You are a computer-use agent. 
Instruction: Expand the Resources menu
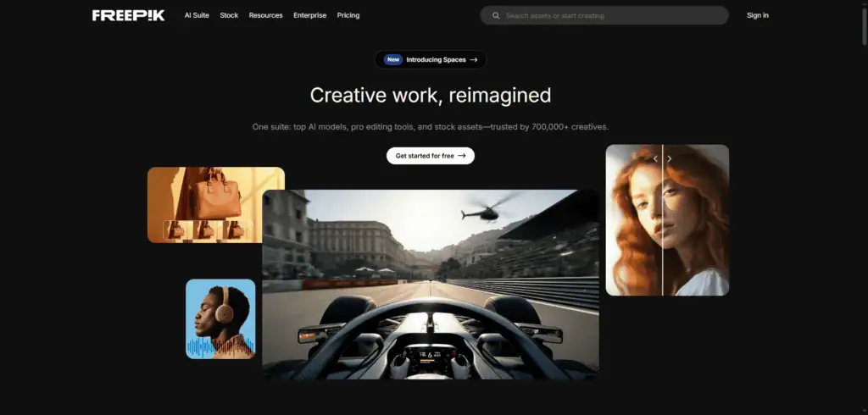coord(265,15)
